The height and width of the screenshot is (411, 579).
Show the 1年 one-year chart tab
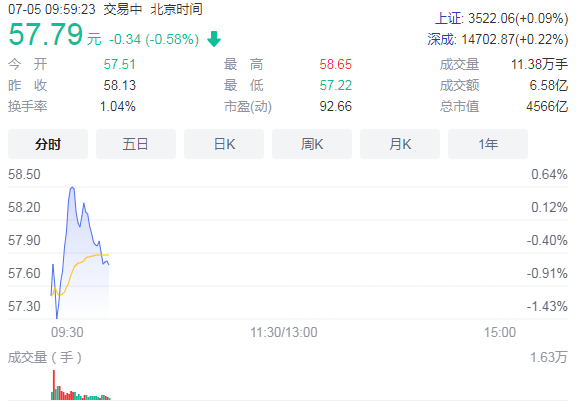point(488,144)
